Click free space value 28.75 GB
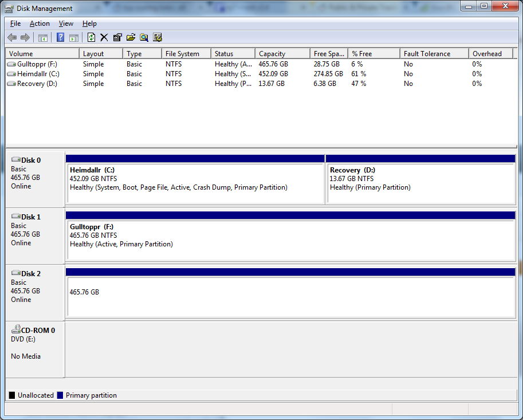The width and height of the screenshot is (523, 420). pyautogui.click(x=327, y=64)
